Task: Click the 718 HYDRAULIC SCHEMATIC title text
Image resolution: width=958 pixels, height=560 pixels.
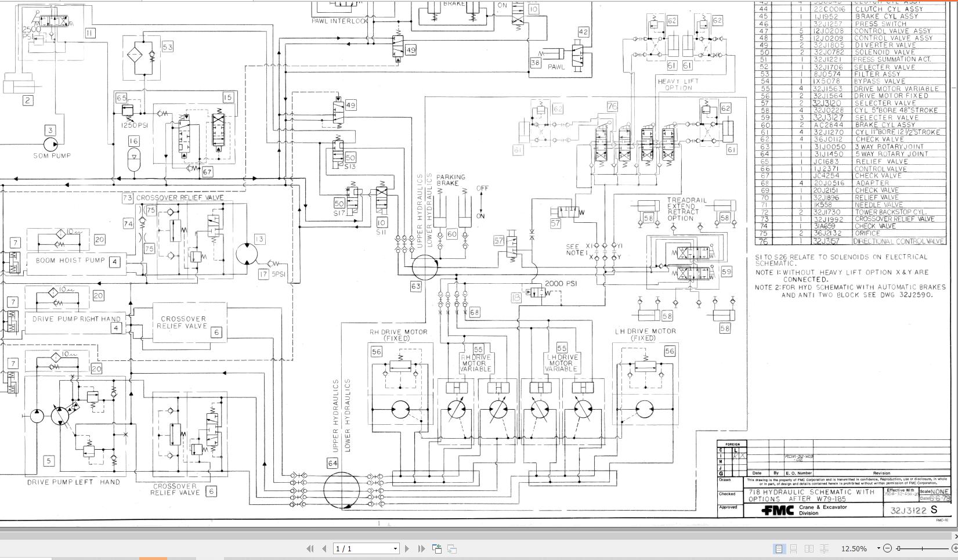Action: pyautogui.click(x=811, y=495)
